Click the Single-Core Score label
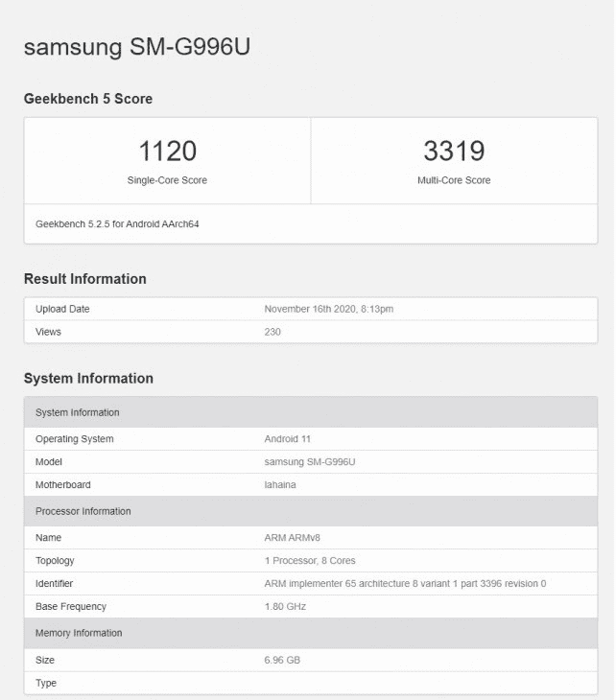616x700 pixels. click(167, 180)
